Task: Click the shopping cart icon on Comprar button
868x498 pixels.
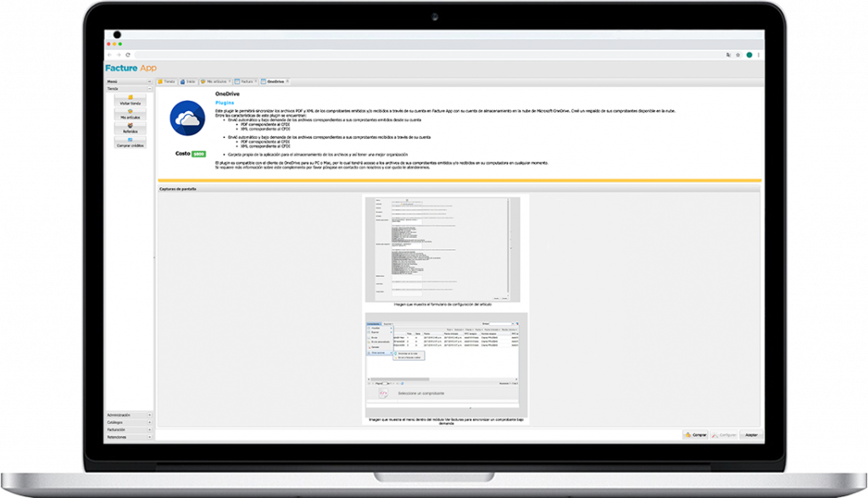Action: pyautogui.click(x=687, y=435)
